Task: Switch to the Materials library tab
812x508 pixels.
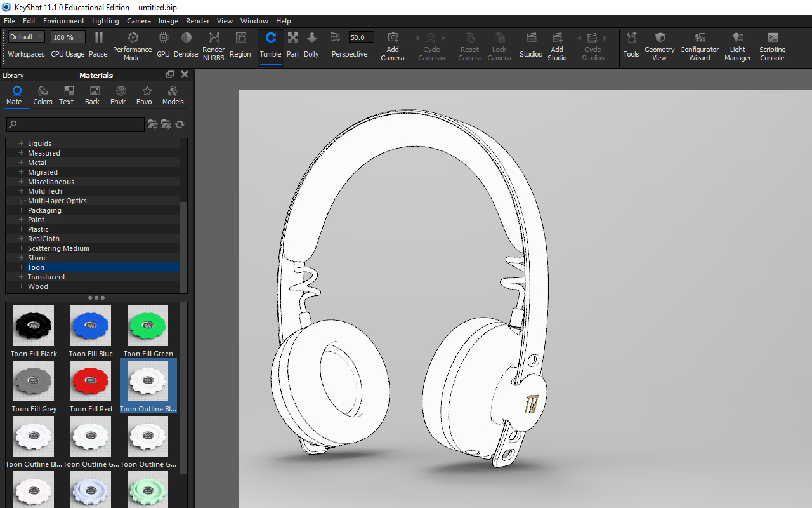Action: [17, 96]
